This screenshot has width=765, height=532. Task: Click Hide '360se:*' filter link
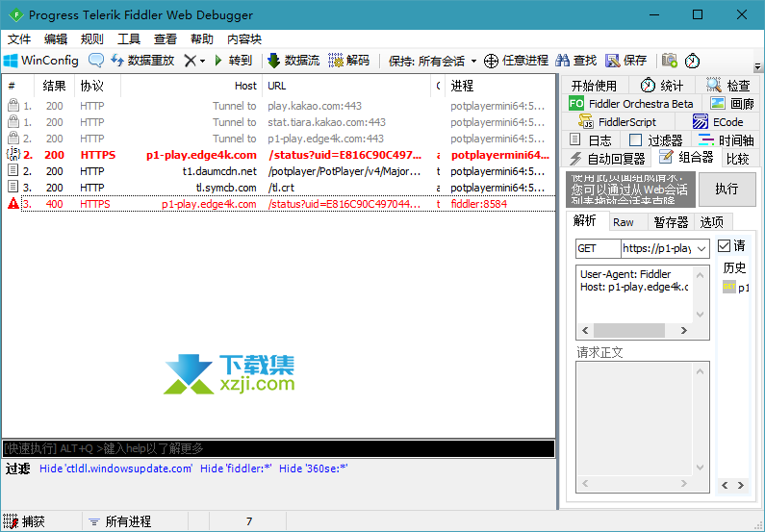click(x=314, y=469)
